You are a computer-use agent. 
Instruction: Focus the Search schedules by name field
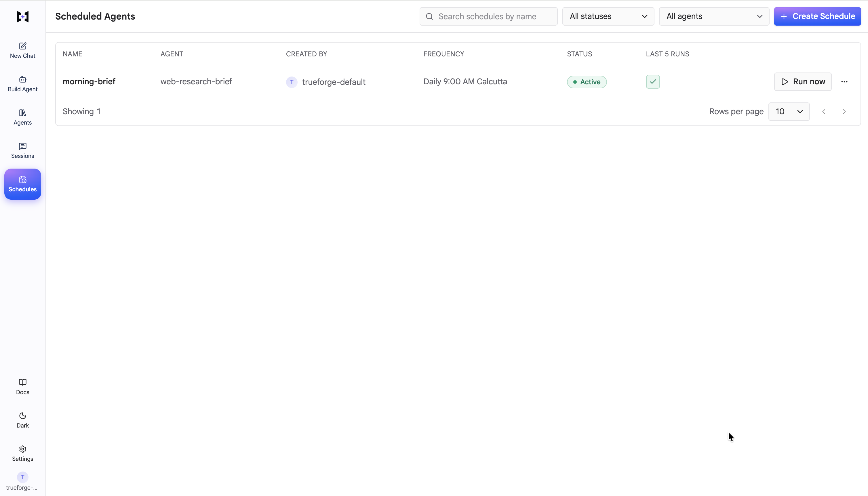tap(488, 16)
